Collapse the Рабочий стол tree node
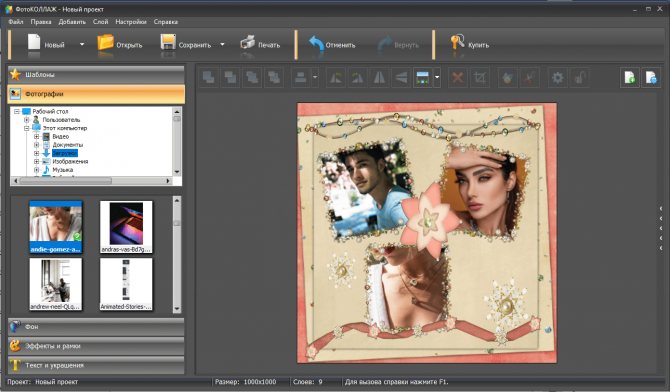This screenshot has width=670, height=392. tap(17, 112)
